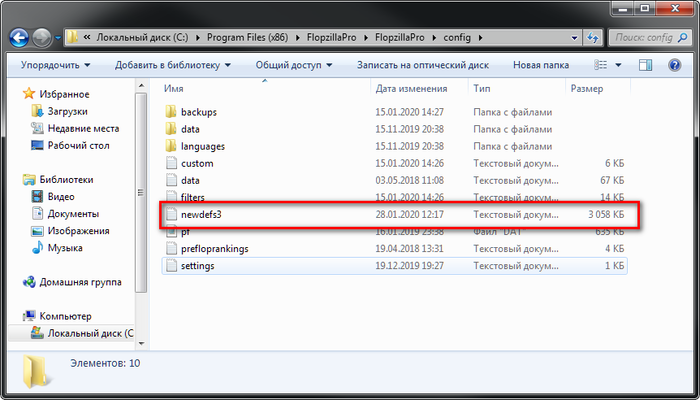Change view with the view icon button

click(x=600, y=65)
